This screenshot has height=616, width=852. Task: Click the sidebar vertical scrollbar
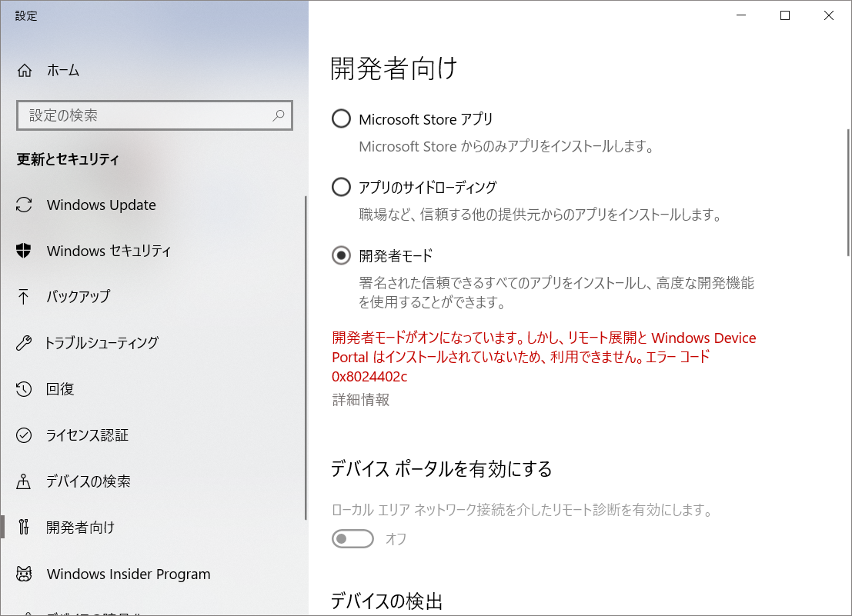tap(306, 358)
